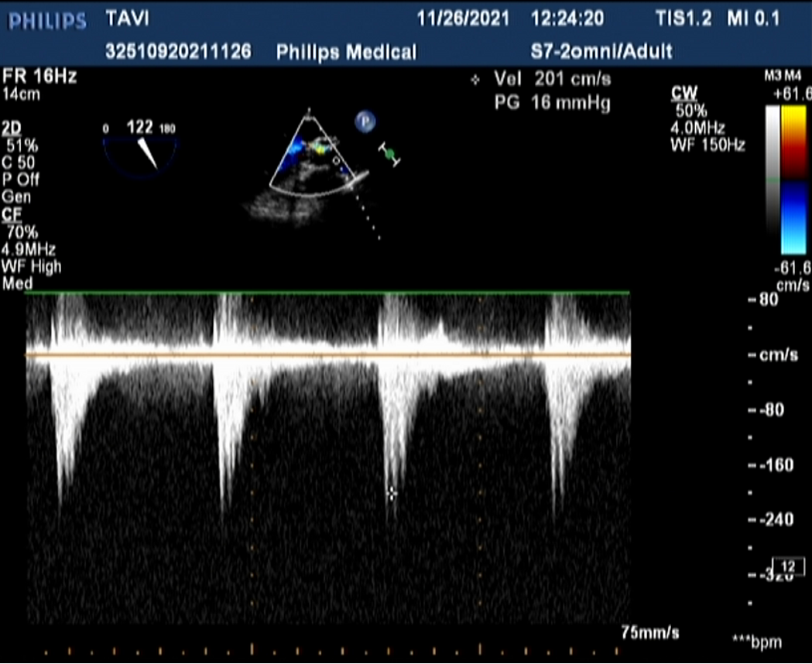Click the -160 velocity scale mark
Image resolution: width=812 pixels, height=664 pixels.
(773, 464)
